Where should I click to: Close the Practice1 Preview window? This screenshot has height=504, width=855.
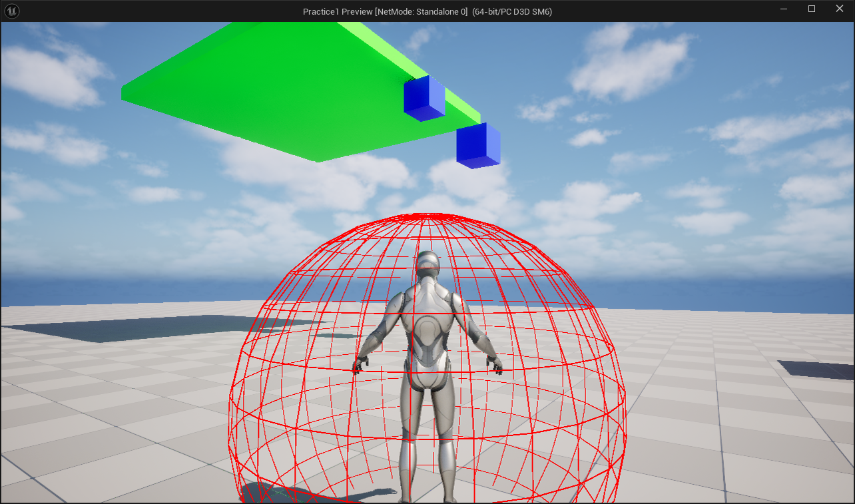[x=840, y=9]
